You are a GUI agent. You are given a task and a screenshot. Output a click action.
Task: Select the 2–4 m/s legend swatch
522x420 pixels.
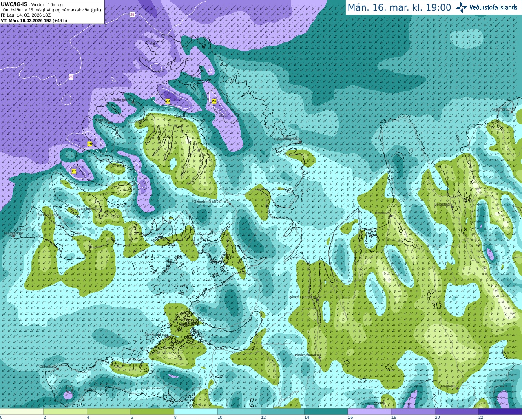65,411
